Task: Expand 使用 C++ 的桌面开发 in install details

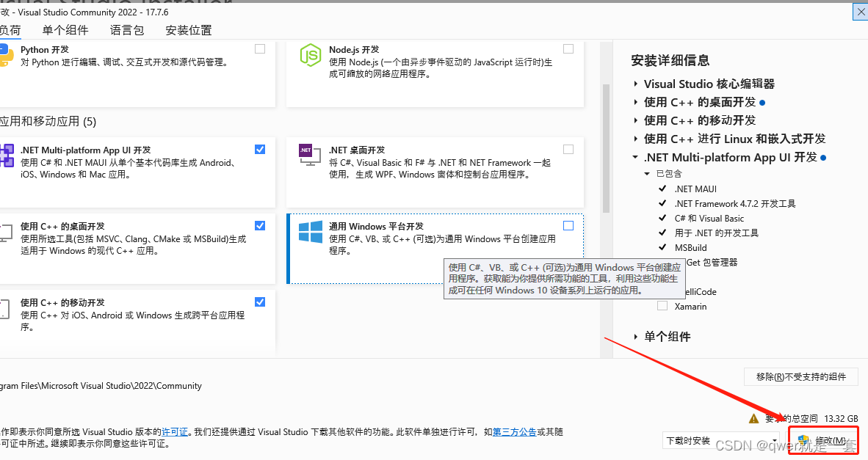Action: [x=635, y=102]
